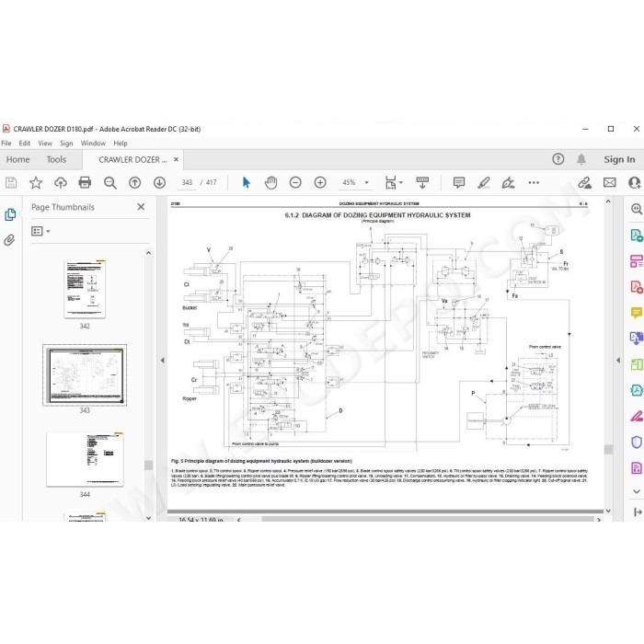Go to next page arrow icon

[159, 183]
